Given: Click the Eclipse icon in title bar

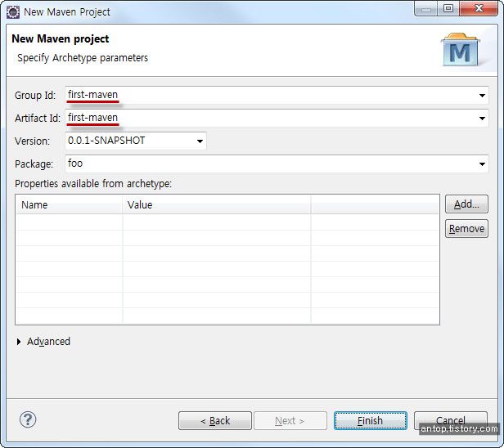Looking at the screenshot, I should tap(13, 12).
